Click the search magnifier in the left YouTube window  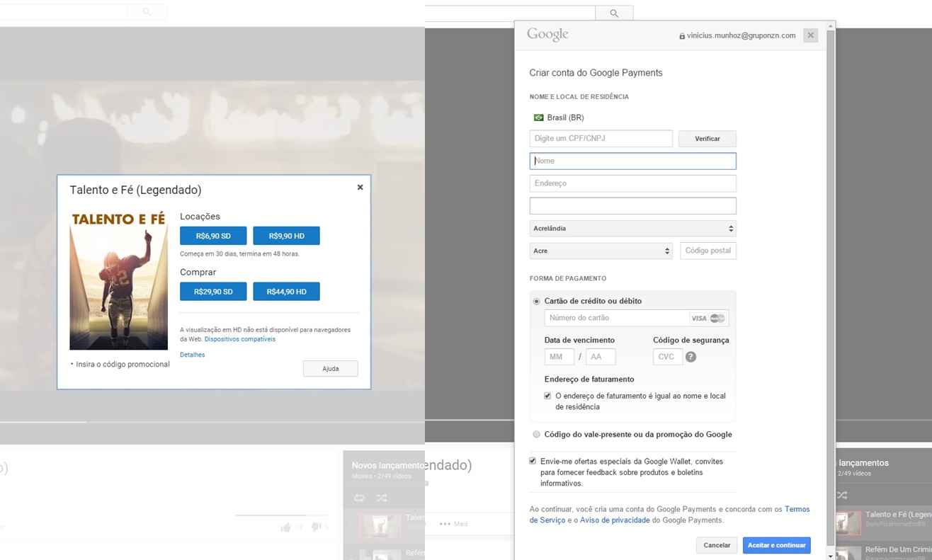tap(147, 12)
